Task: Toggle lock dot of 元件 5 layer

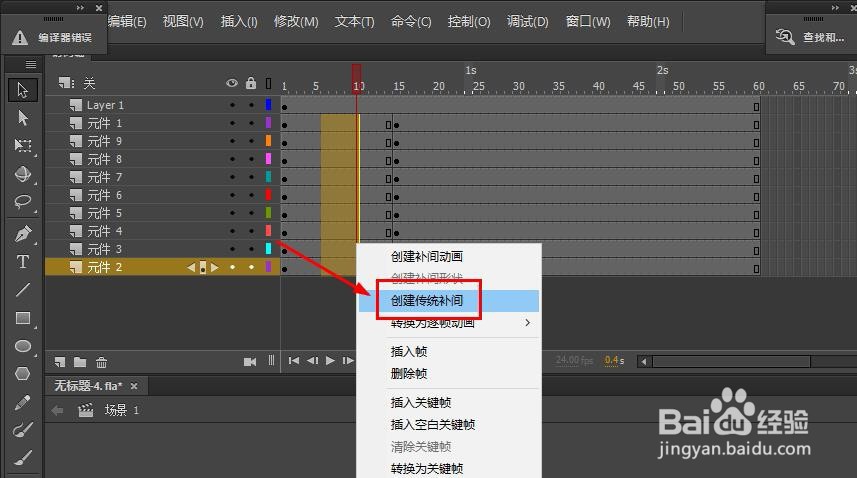Action: tap(251, 213)
